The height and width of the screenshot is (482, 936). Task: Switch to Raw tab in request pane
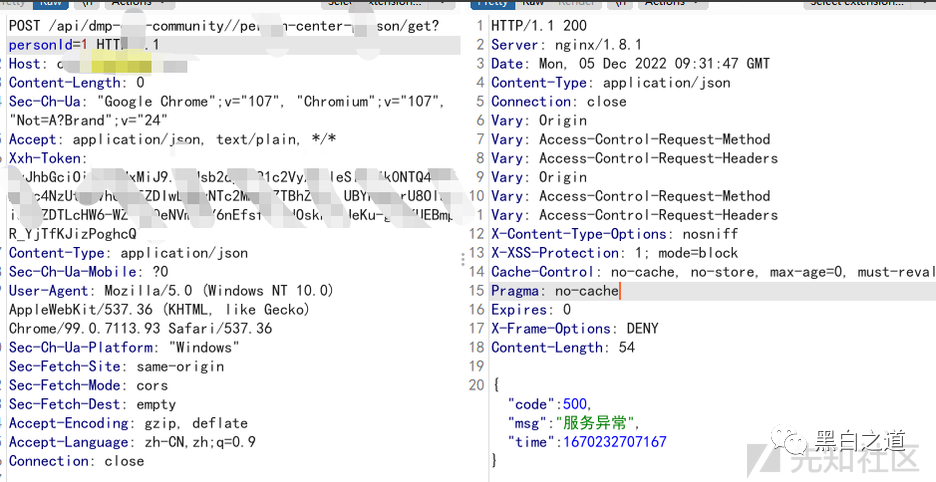(x=50, y=3)
